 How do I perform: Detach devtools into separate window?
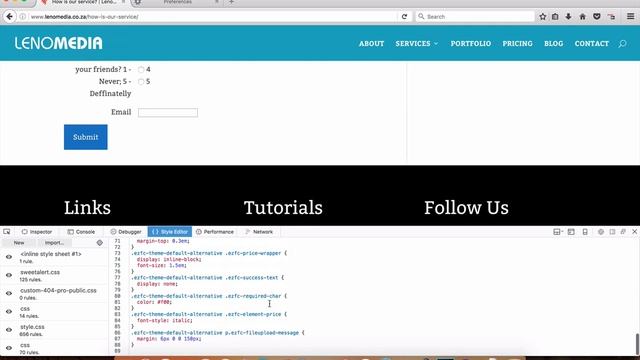pyautogui.click(x=623, y=232)
